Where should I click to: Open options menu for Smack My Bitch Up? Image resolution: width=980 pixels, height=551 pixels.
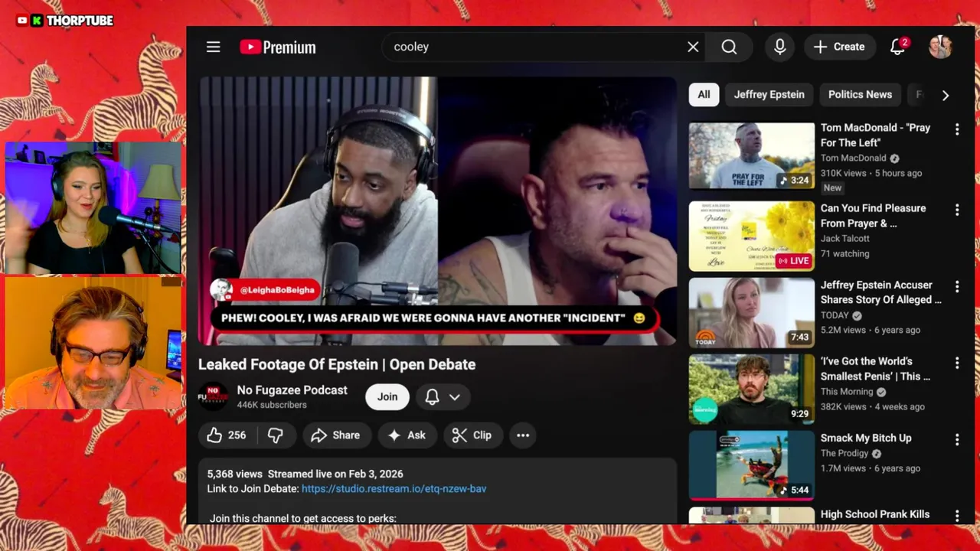point(956,439)
